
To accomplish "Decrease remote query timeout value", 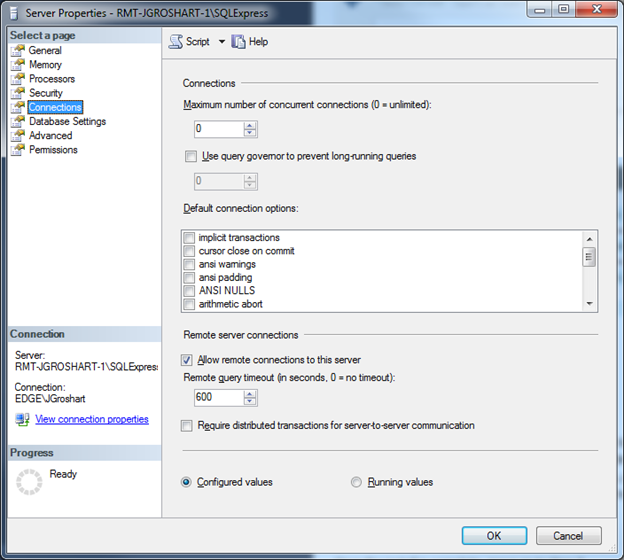I will 250,401.
